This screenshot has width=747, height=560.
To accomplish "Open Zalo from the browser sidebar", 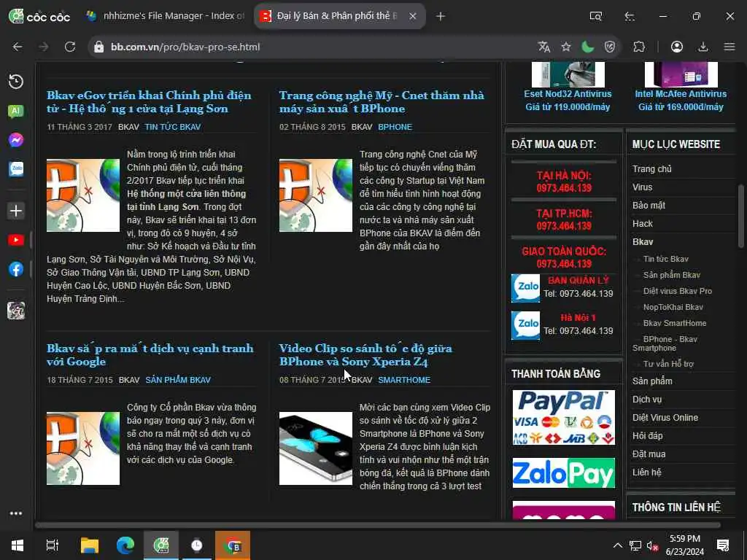I will pyautogui.click(x=16, y=169).
